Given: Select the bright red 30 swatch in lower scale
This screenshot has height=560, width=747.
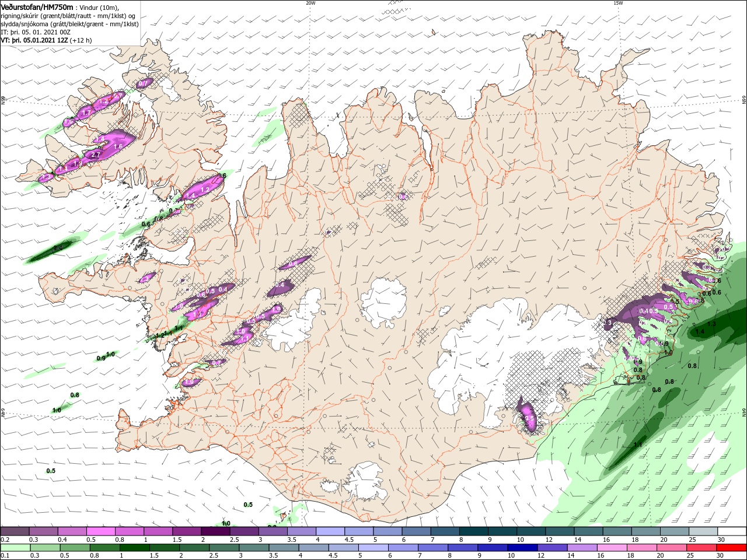Looking at the screenshot, I should (731, 548).
